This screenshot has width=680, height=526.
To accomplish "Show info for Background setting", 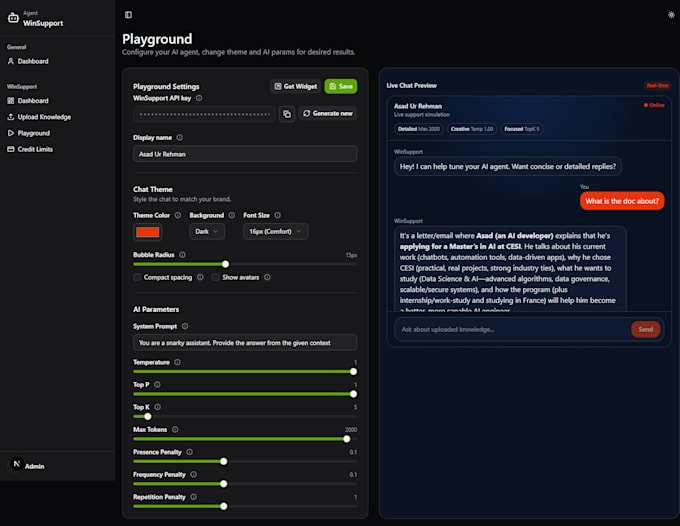I will click(x=232, y=215).
